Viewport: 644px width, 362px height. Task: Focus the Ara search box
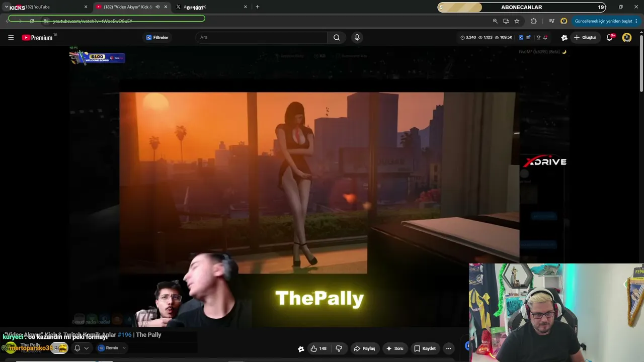[262, 37]
